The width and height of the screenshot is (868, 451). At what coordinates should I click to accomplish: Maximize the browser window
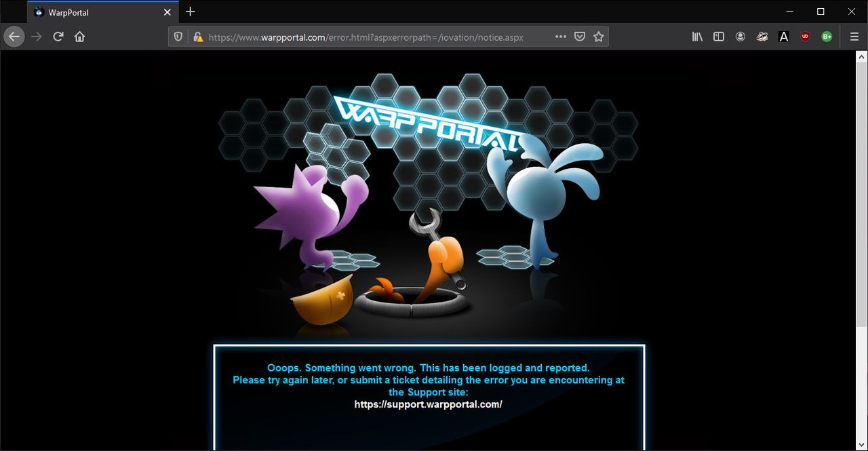(821, 12)
